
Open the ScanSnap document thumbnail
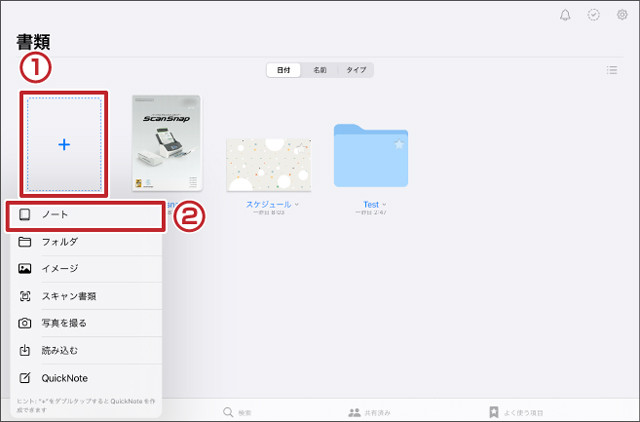pos(167,144)
